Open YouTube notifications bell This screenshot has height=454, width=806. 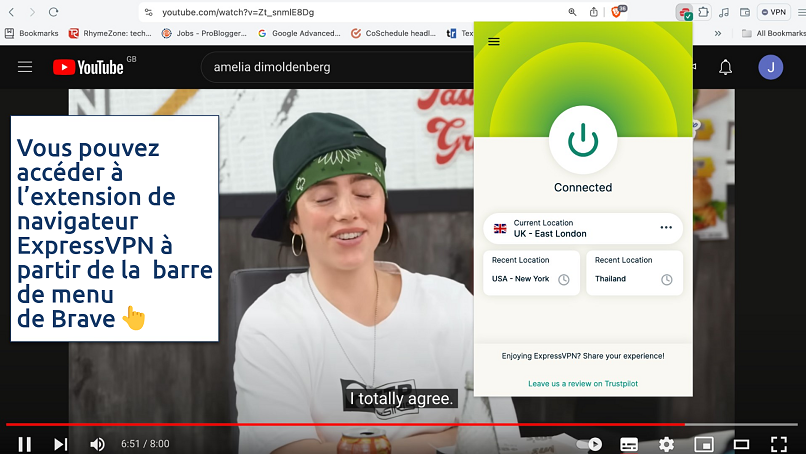point(726,67)
